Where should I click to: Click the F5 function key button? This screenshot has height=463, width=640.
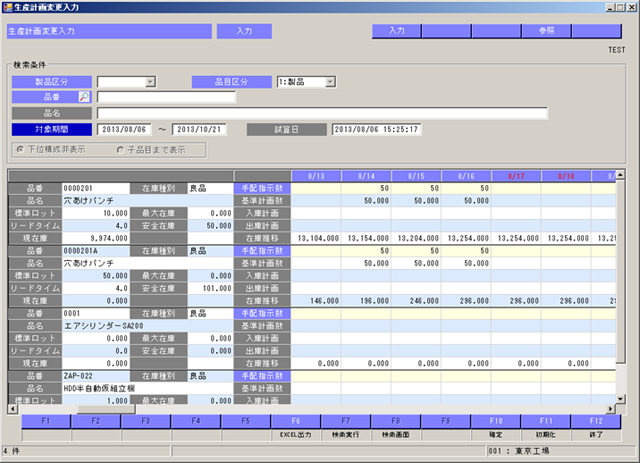click(246, 421)
